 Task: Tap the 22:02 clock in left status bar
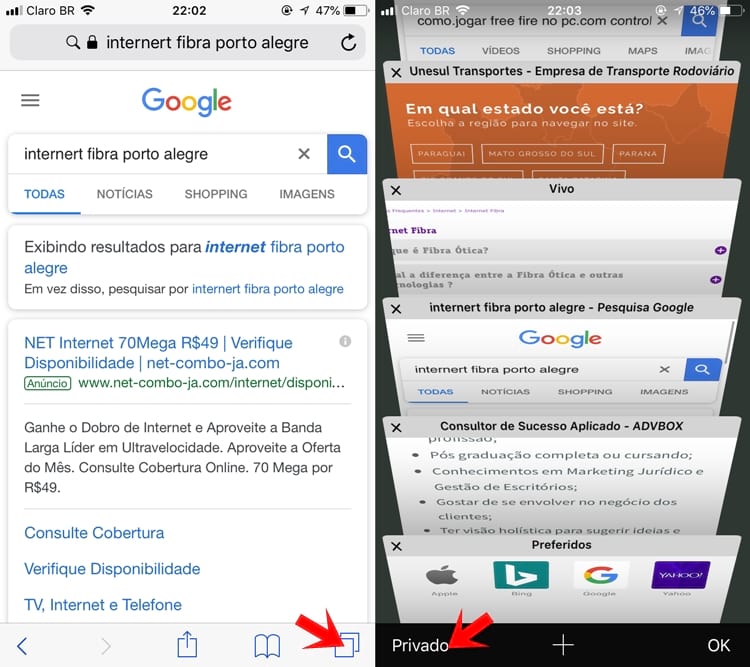click(189, 10)
